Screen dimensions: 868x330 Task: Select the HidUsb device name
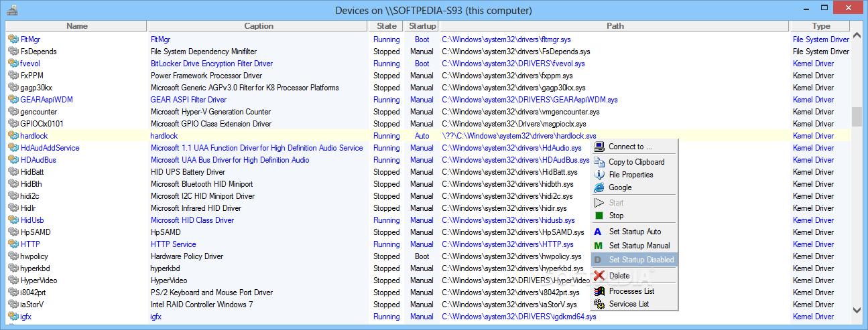(x=32, y=220)
